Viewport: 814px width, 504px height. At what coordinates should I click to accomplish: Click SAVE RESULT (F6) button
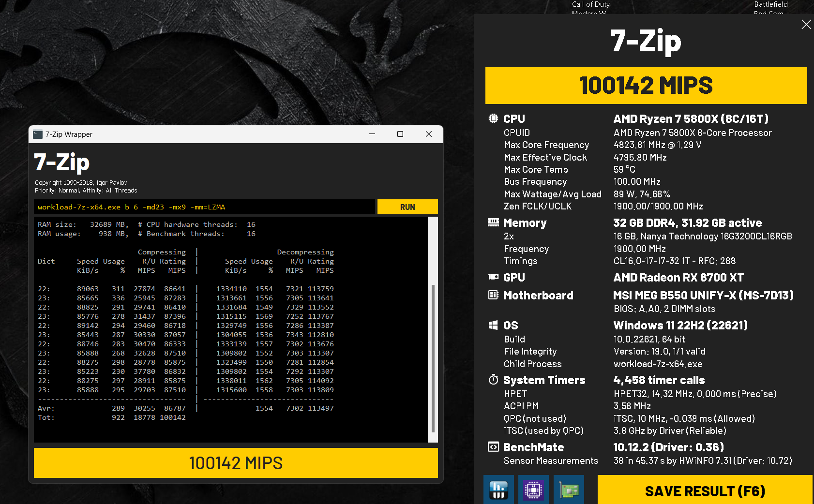tap(705, 491)
